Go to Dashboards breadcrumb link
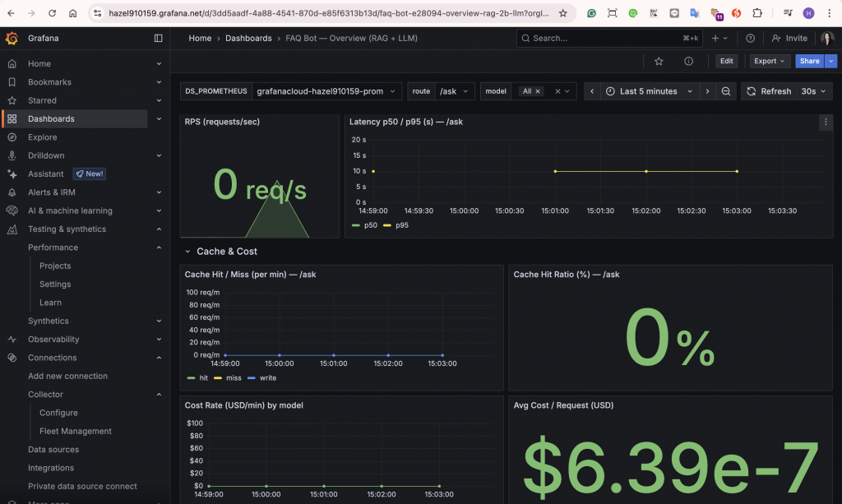The image size is (842, 504). tap(248, 38)
